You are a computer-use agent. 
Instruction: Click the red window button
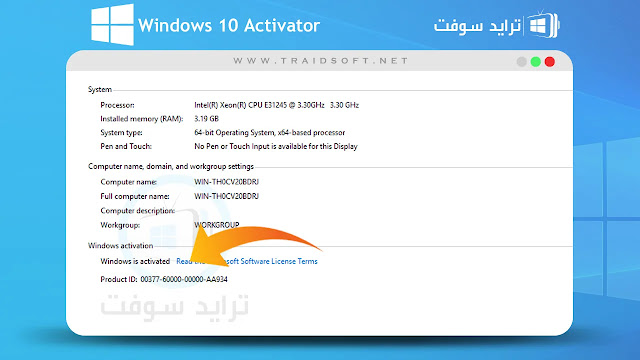tap(550, 62)
